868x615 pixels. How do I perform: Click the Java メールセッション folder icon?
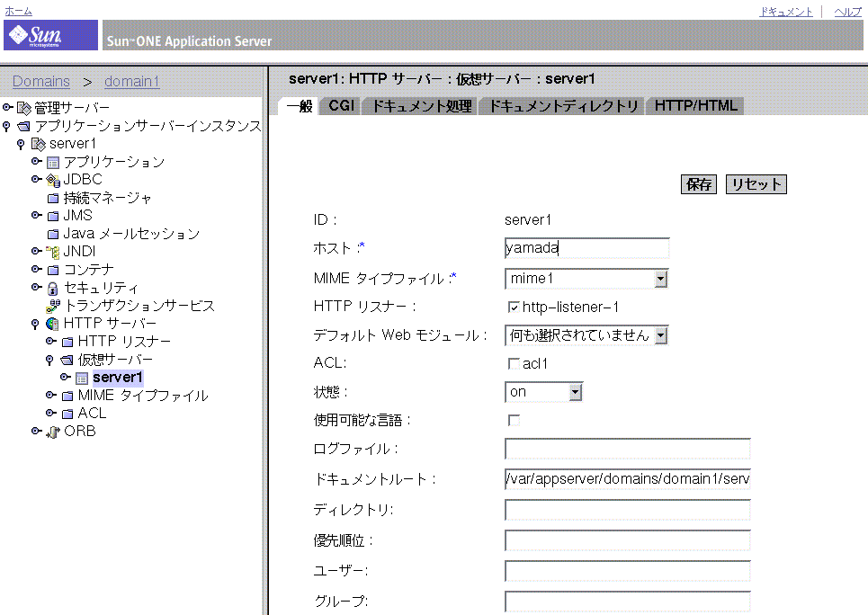[52, 234]
